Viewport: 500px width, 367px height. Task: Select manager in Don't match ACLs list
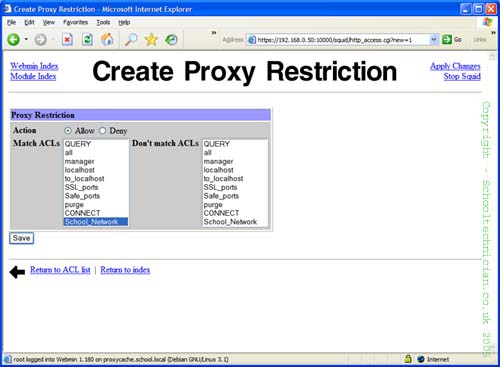[x=235, y=161]
